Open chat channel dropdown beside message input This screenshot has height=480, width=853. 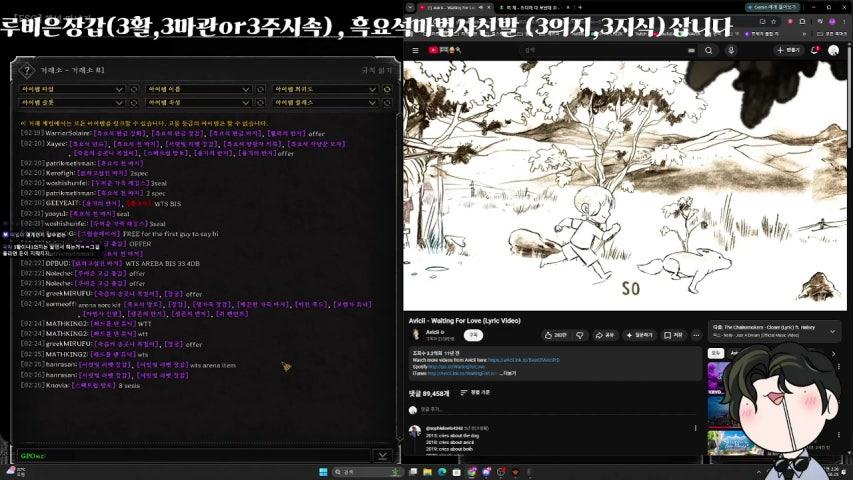[382, 456]
